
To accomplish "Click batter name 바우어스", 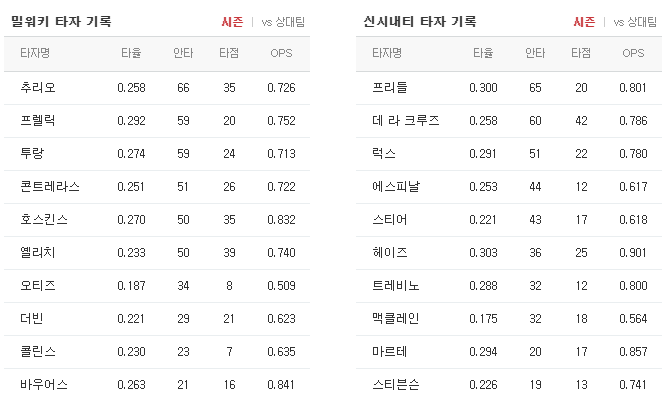I will tap(44, 385).
